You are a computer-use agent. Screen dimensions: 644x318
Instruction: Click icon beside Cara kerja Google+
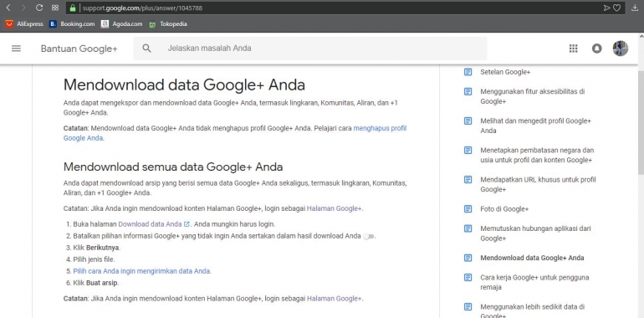pos(468,277)
